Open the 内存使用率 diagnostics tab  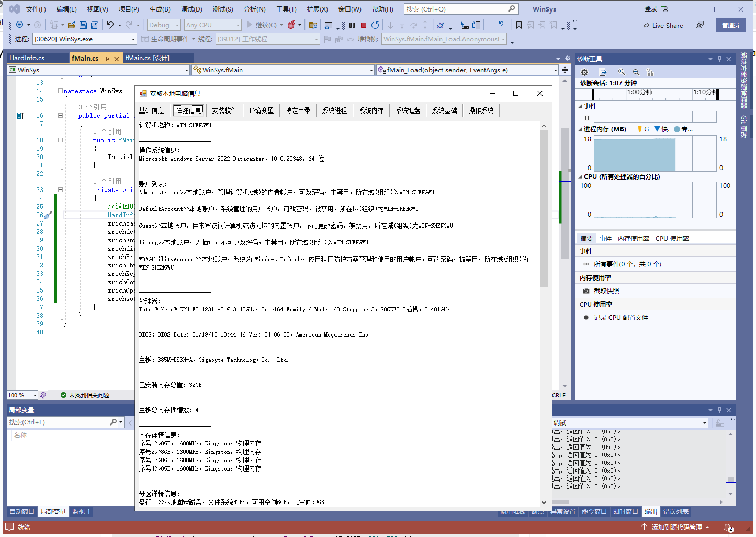click(634, 239)
